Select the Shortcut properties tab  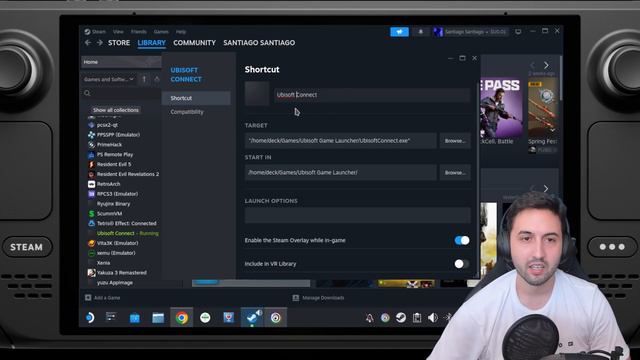(x=196, y=98)
